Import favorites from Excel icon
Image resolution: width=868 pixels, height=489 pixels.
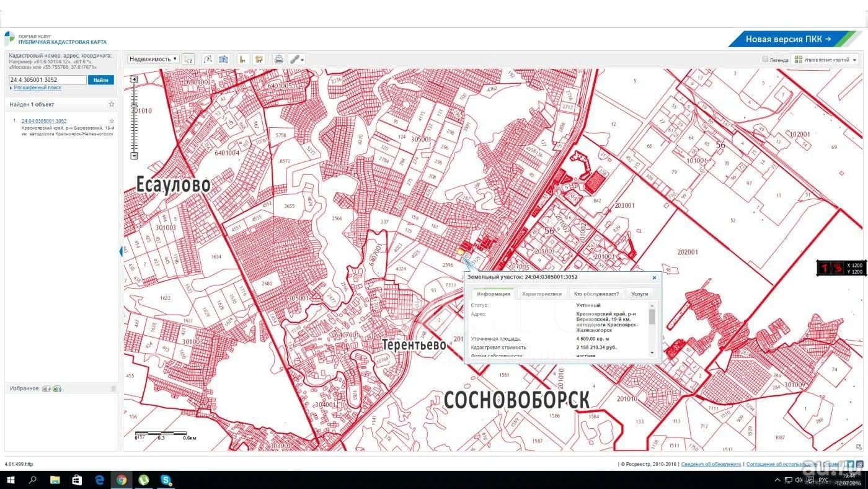[46, 388]
